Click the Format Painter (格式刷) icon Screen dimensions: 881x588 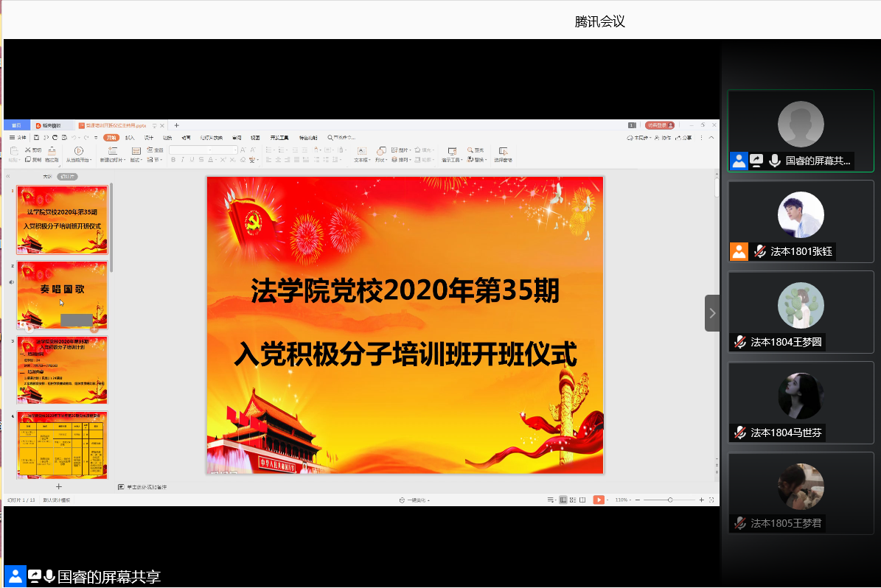click(51, 152)
